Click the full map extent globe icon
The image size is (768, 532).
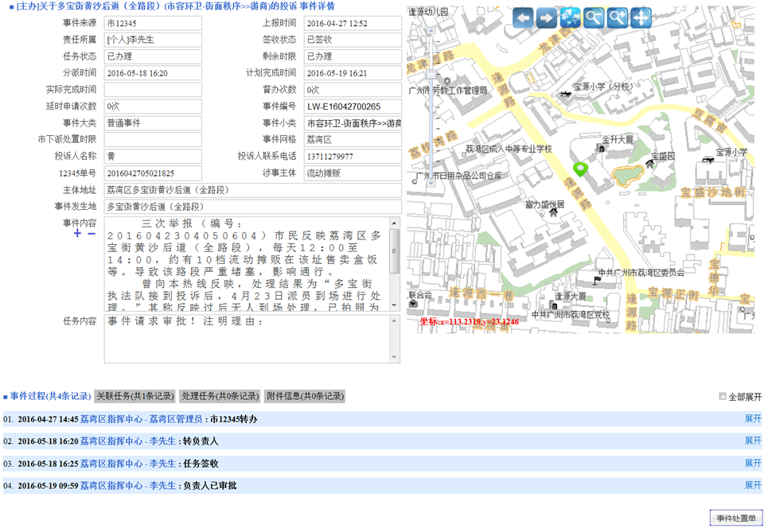tap(570, 17)
